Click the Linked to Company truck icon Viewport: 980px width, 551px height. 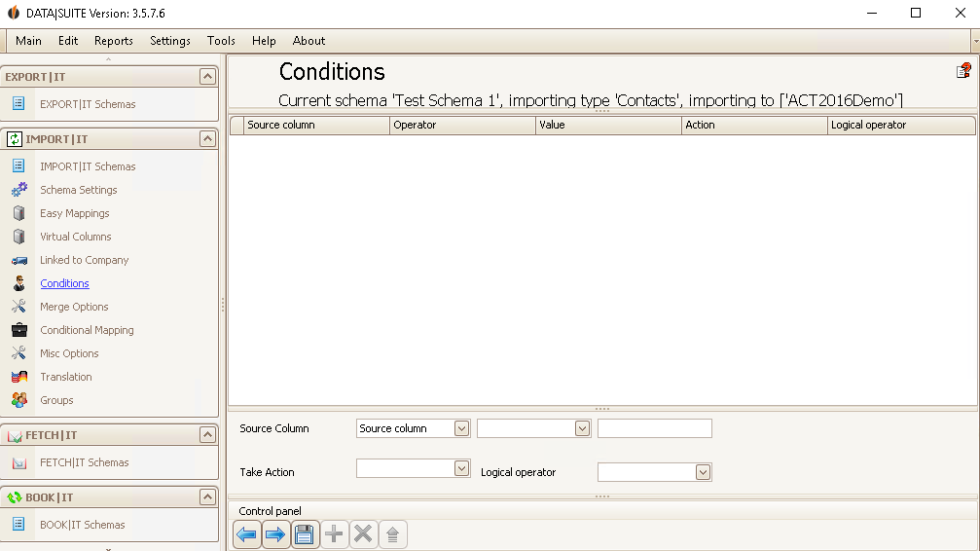19,260
